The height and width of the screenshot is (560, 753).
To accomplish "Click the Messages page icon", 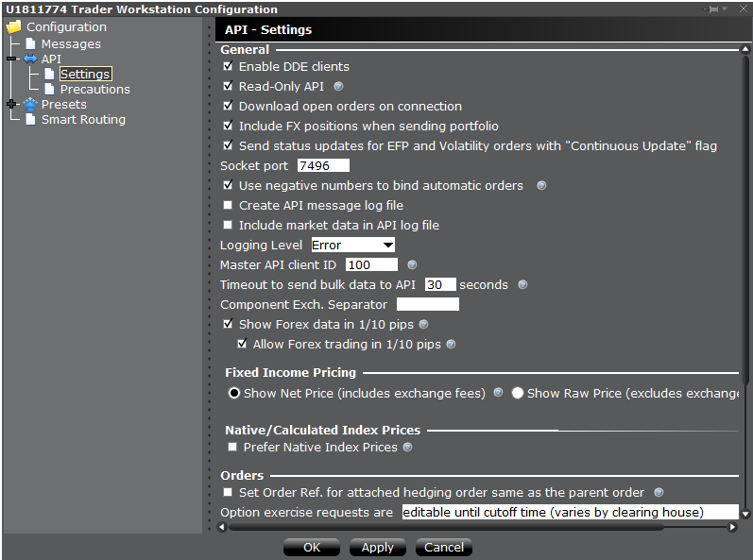I will coord(30,43).
